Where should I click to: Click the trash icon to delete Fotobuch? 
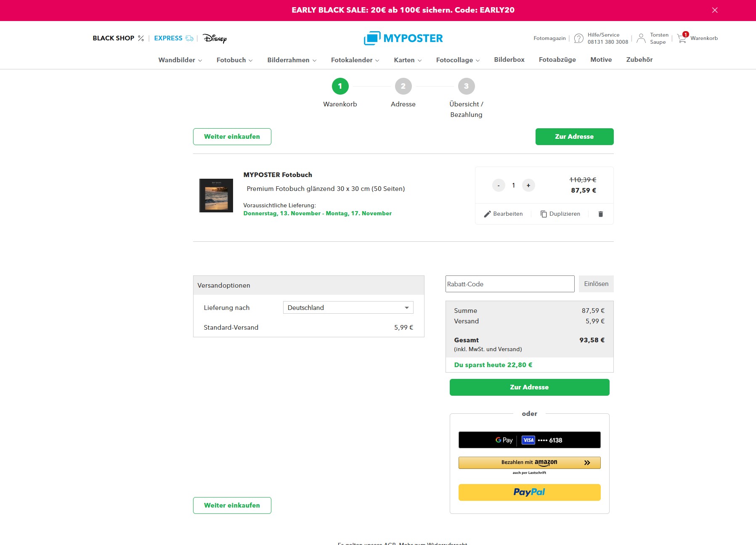[600, 214]
